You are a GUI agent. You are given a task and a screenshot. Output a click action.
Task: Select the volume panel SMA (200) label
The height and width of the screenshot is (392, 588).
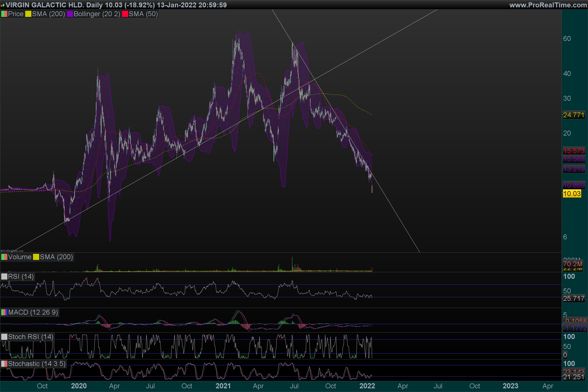[56, 257]
